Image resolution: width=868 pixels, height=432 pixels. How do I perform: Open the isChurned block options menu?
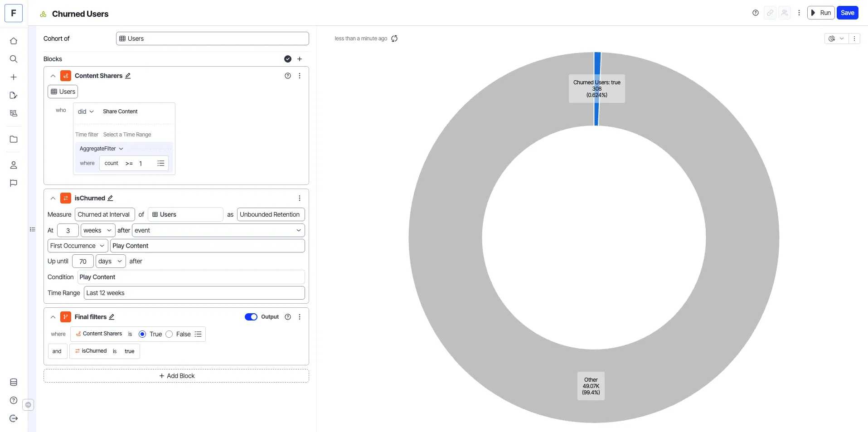[300, 198]
